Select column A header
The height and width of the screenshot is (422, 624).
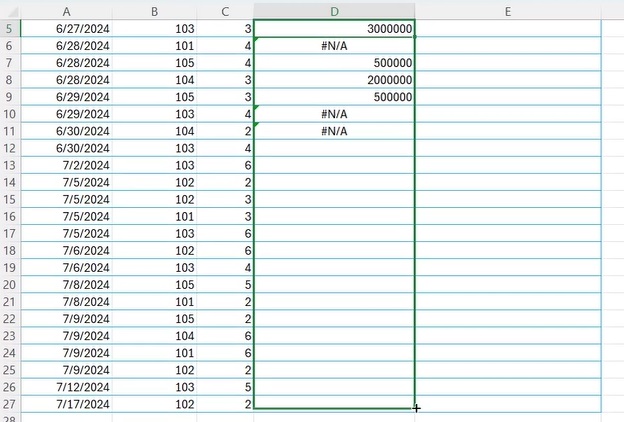pyautogui.click(x=66, y=11)
